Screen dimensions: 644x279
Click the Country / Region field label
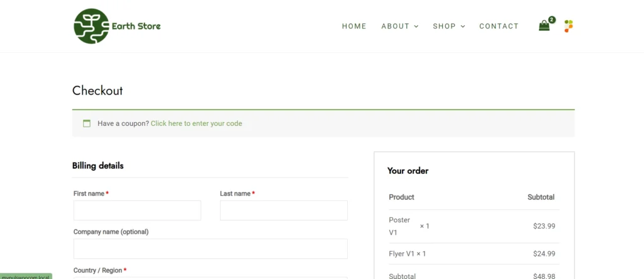click(x=97, y=270)
